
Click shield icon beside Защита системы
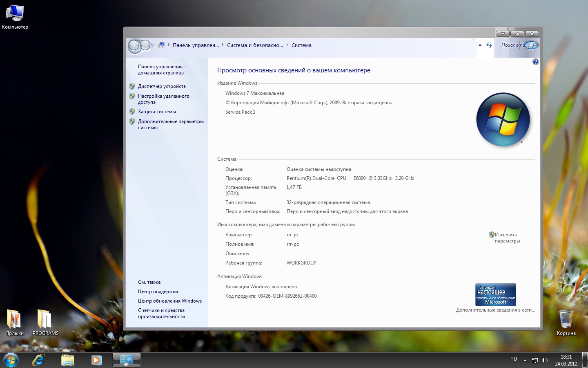[x=132, y=112]
